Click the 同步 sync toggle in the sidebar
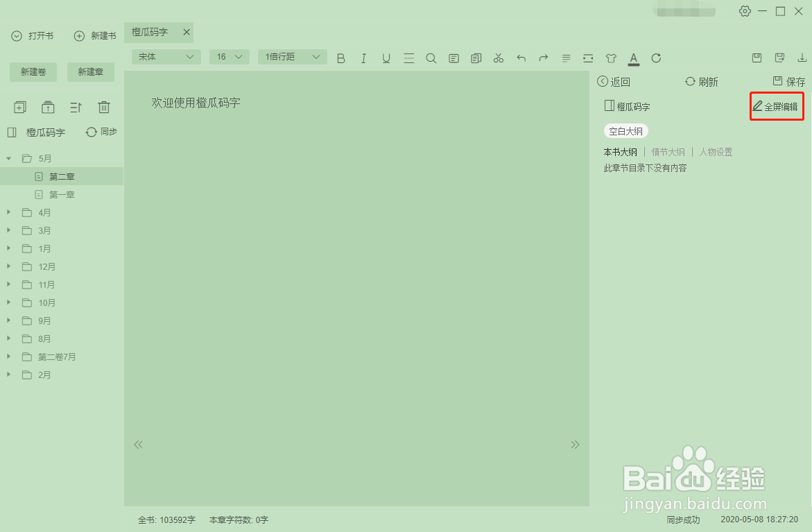Image resolution: width=812 pixels, height=532 pixels. pos(100,132)
